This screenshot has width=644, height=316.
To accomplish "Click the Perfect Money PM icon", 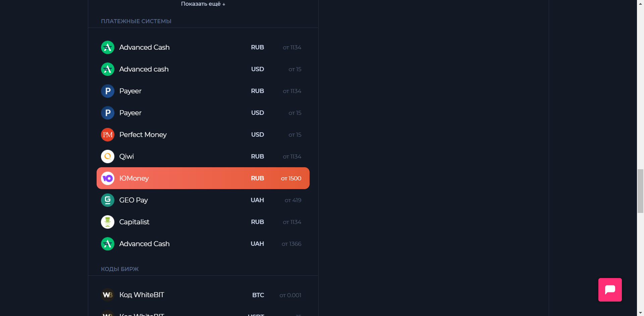I will click(x=108, y=135).
